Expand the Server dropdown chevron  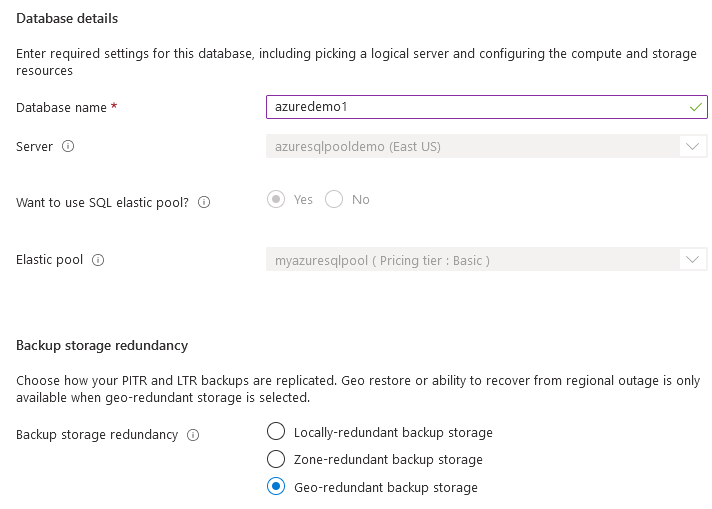point(692,146)
